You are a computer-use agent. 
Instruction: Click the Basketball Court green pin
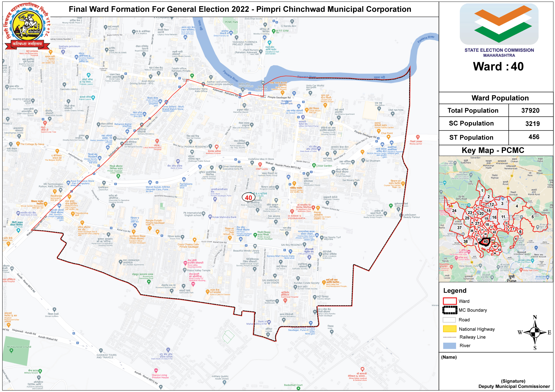click(x=298, y=388)
